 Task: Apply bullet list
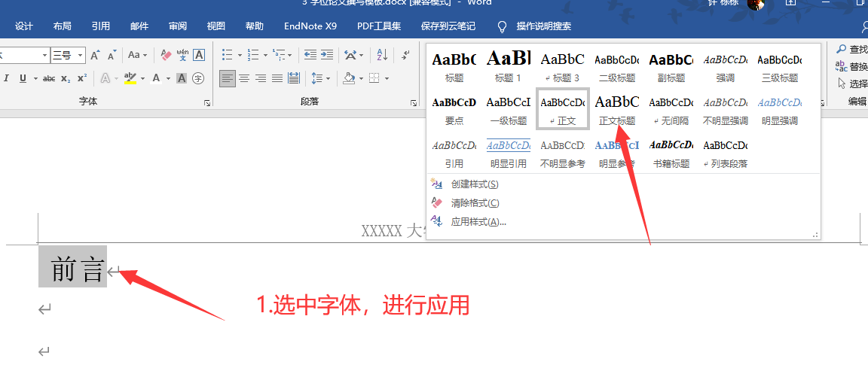pyautogui.click(x=228, y=55)
